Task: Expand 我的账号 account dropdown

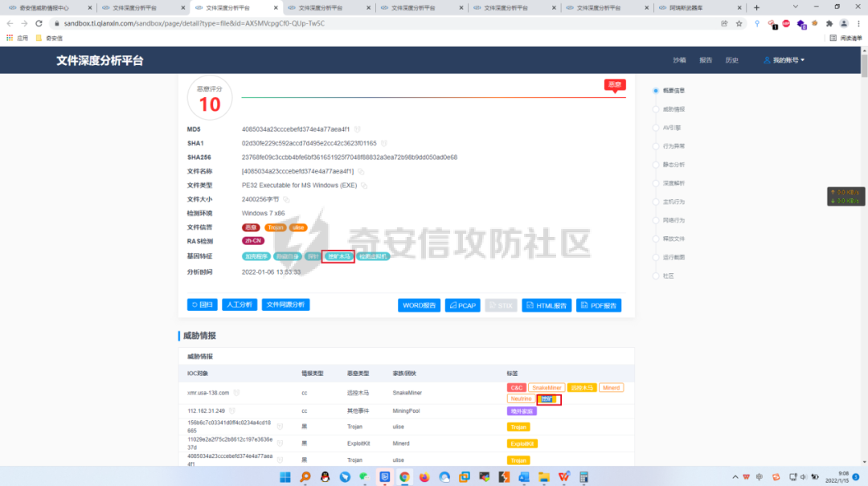Action: pyautogui.click(x=784, y=60)
